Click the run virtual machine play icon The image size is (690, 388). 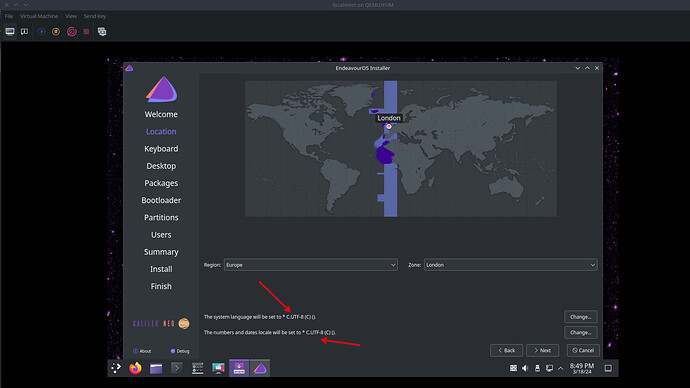[x=41, y=32]
